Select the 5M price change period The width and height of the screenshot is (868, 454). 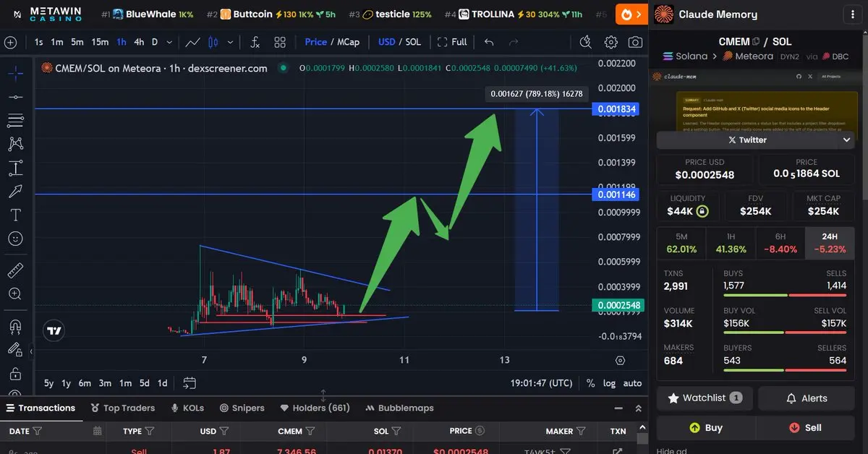pyautogui.click(x=681, y=243)
